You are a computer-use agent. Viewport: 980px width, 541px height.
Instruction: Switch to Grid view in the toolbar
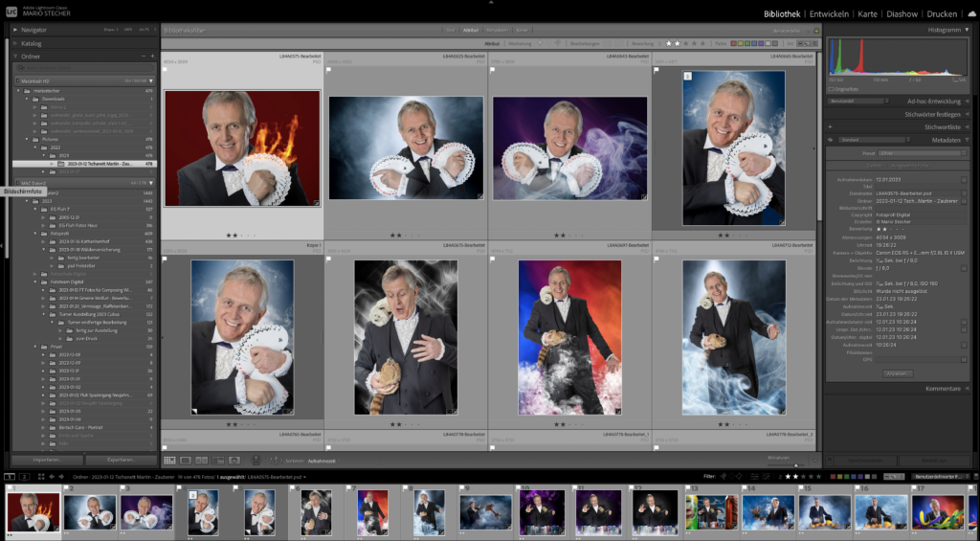point(169,461)
